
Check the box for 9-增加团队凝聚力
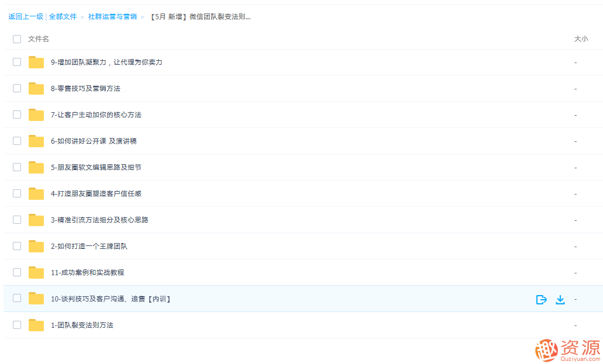(x=17, y=62)
